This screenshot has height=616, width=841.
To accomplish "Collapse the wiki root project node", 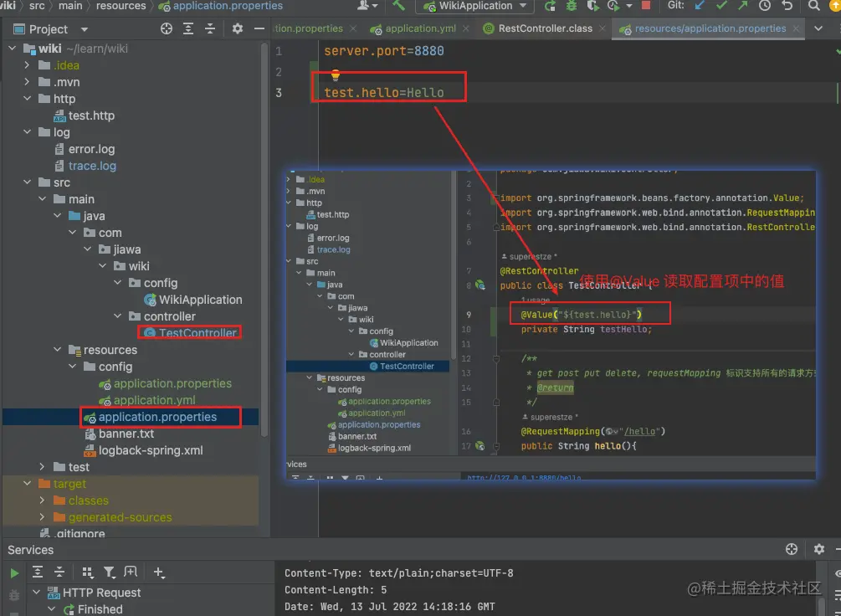I will [13, 49].
